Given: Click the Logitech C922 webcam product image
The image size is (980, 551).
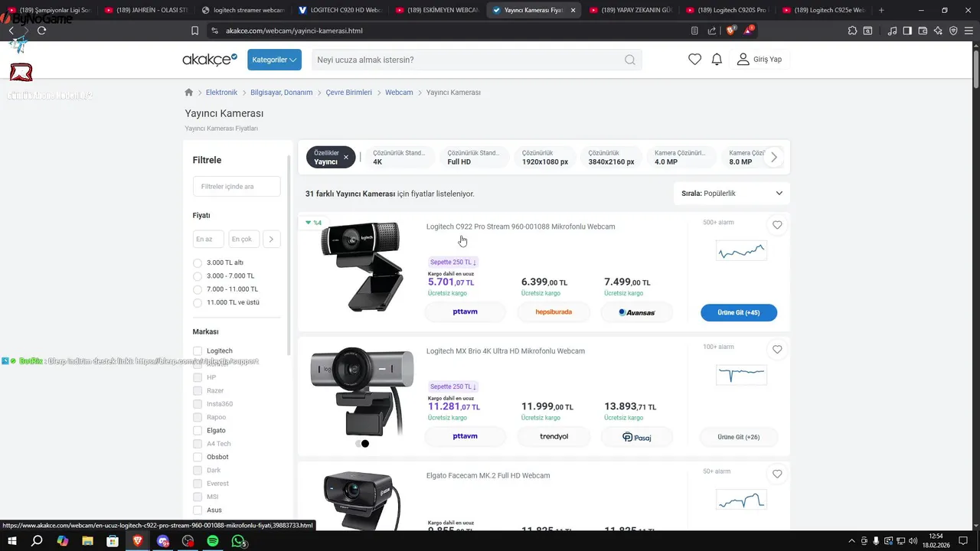Looking at the screenshot, I should (x=362, y=266).
